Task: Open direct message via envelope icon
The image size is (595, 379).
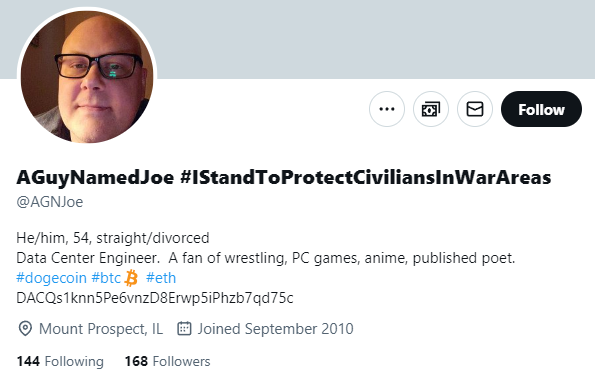Action: tap(475, 109)
